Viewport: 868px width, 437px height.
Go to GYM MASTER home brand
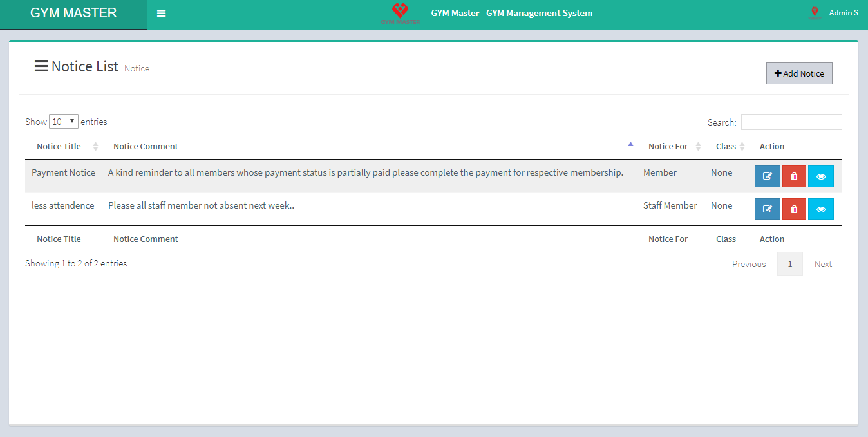click(x=73, y=14)
